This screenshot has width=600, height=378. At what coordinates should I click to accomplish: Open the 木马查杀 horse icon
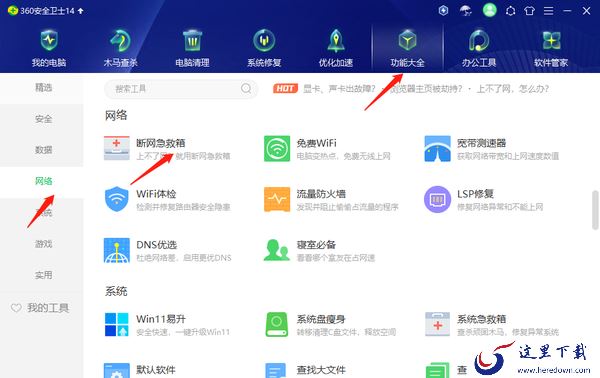[120, 40]
